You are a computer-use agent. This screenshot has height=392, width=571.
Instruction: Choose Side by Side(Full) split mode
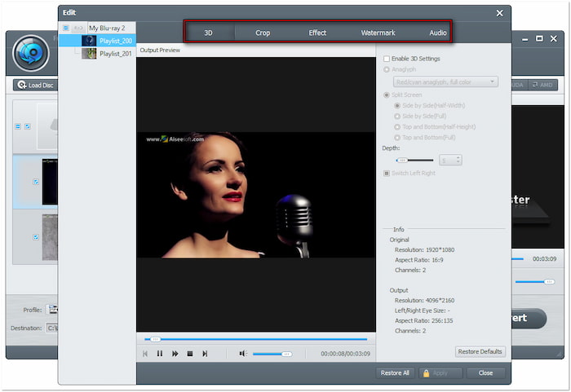396,116
